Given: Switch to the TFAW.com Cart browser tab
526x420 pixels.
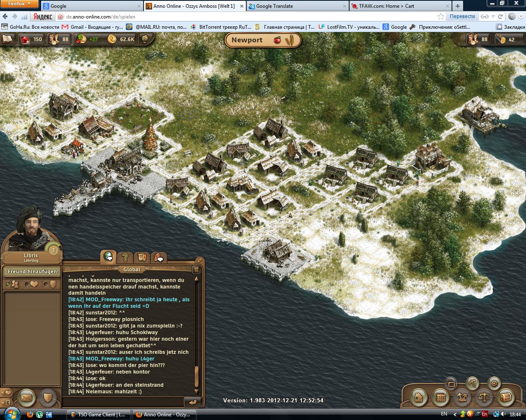Looking at the screenshot, I should [400, 6].
